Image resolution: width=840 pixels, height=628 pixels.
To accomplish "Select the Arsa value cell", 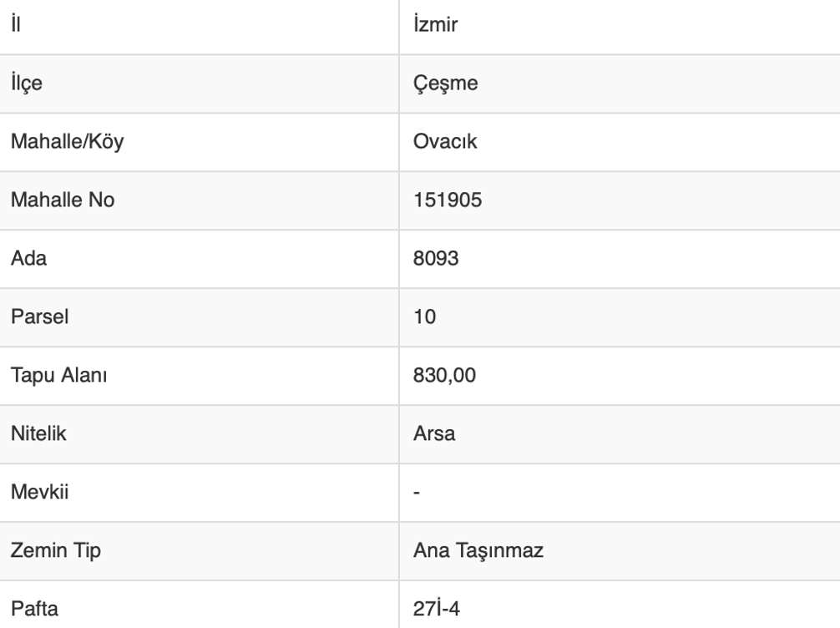I will (x=434, y=434).
